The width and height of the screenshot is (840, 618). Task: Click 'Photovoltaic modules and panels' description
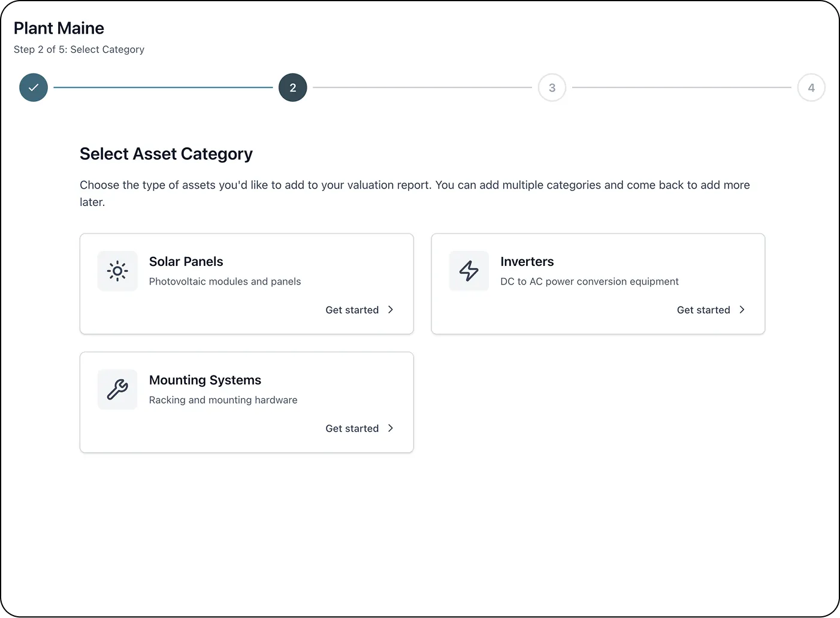click(x=225, y=281)
